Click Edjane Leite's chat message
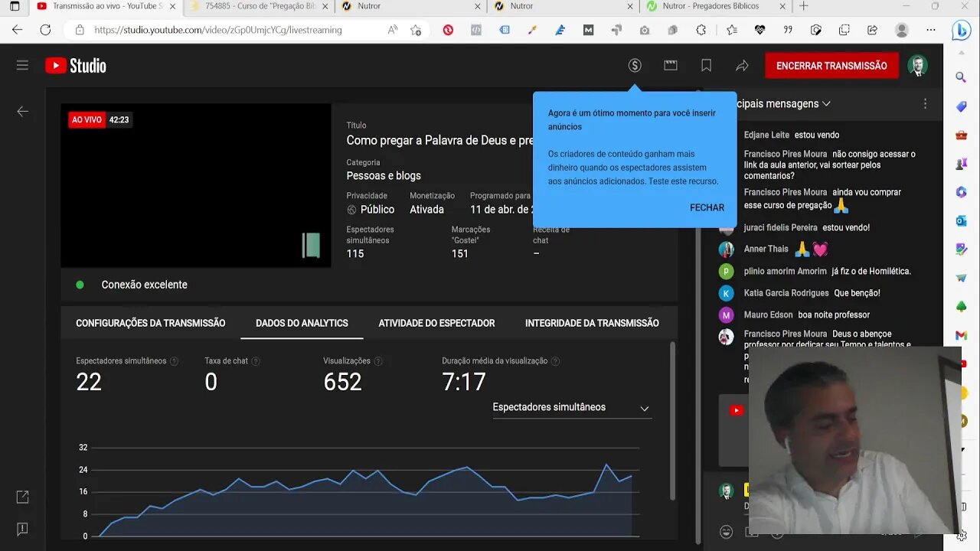The image size is (980, 551). tap(792, 135)
